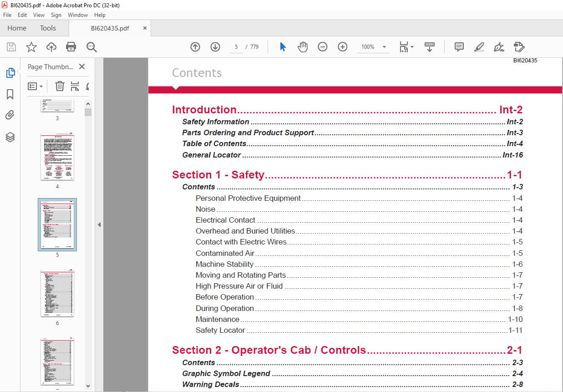Bookmark this file with the star icon
This screenshot has width=563, height=392.
[31, 47]
